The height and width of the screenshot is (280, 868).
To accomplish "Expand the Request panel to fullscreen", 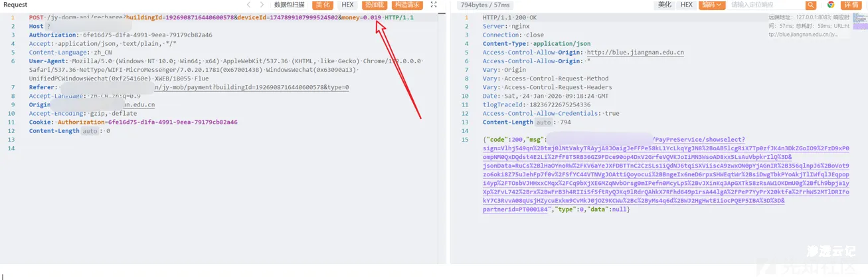I will pyautogui.click(x=434, y=5).
